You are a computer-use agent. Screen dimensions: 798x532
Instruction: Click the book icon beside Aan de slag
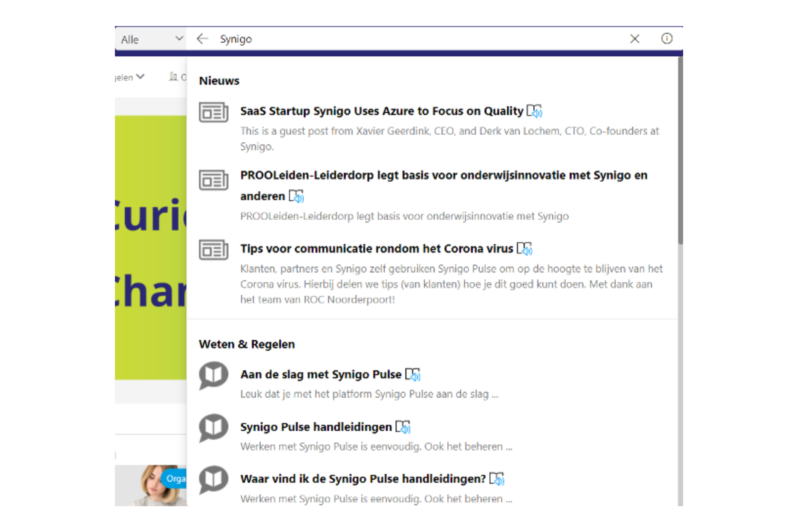pos(213,376)
